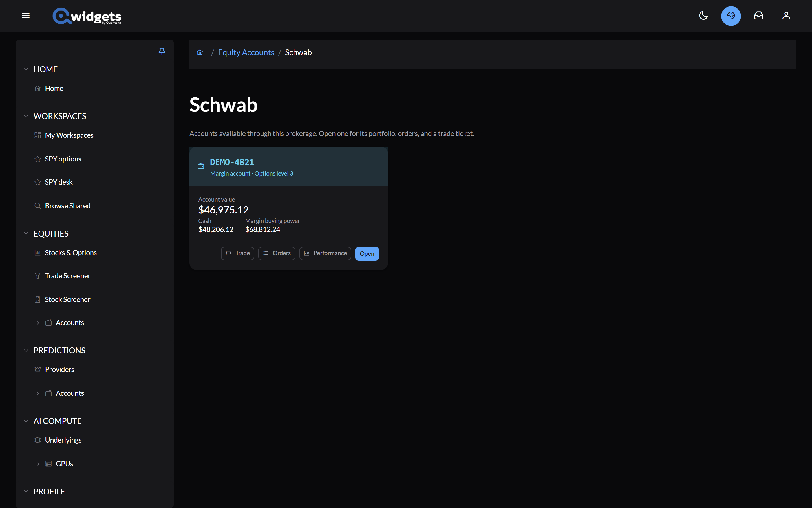Collapse the PREDICTIONS section chevron
The image size is (812, 508).
(26, 351)
